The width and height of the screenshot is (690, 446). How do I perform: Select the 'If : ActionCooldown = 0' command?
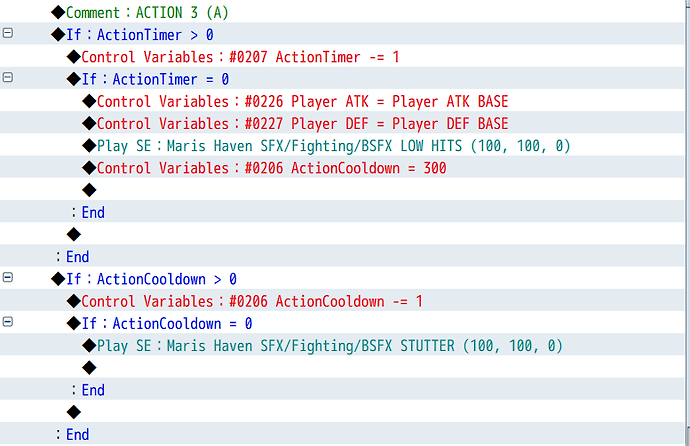[x=159, y=324]
